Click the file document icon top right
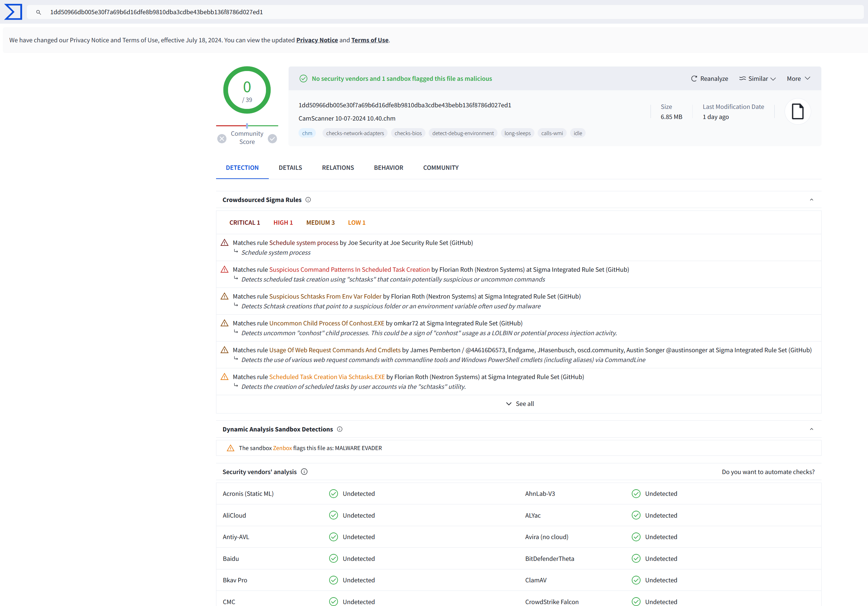This screenshot has height=606, width=868. click(798, 111)
